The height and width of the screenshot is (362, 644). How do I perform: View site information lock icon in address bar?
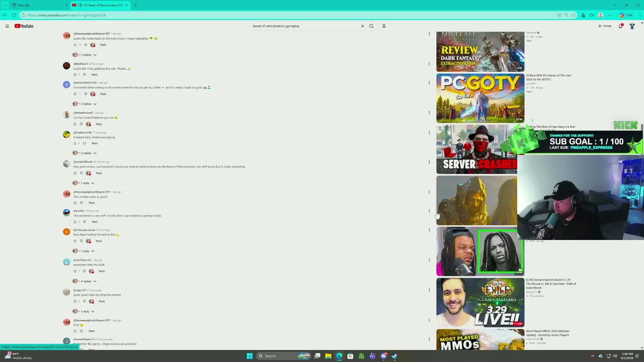(x=23, y=15)
